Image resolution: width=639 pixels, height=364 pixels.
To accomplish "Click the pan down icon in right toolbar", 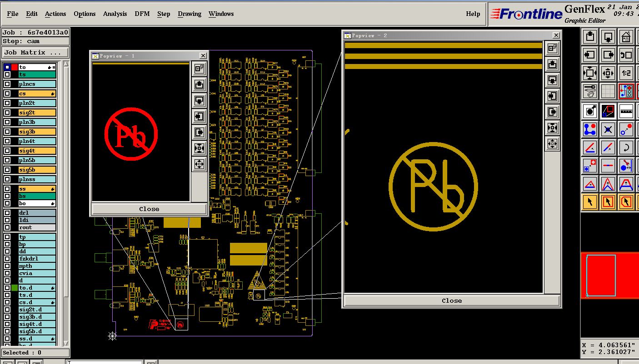I will point(608,36).
